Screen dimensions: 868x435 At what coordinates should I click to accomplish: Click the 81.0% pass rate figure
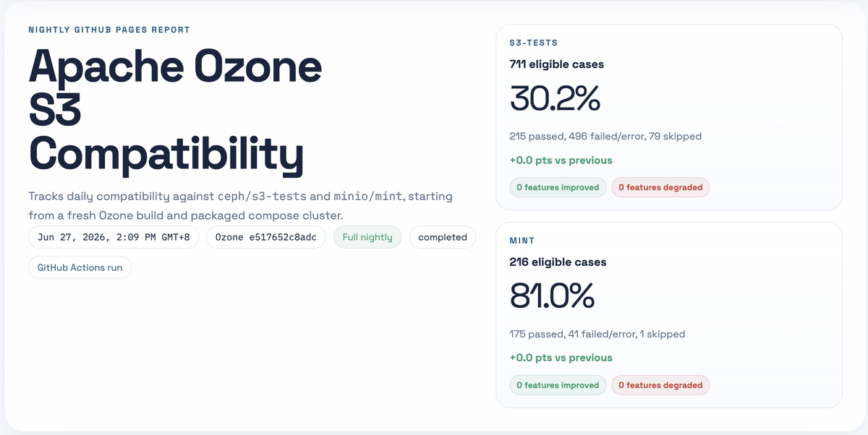(x=552, y=296)
